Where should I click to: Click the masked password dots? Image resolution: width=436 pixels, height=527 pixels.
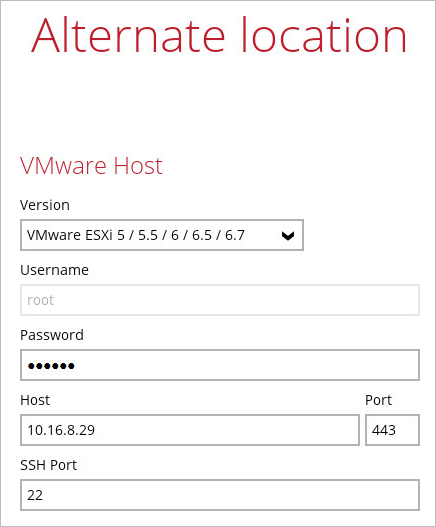point(51,366)
